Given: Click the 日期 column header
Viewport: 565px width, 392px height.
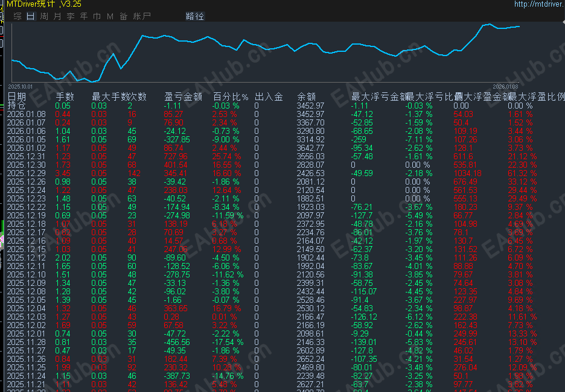Looking at the screenshot, I should coord(17,96).
